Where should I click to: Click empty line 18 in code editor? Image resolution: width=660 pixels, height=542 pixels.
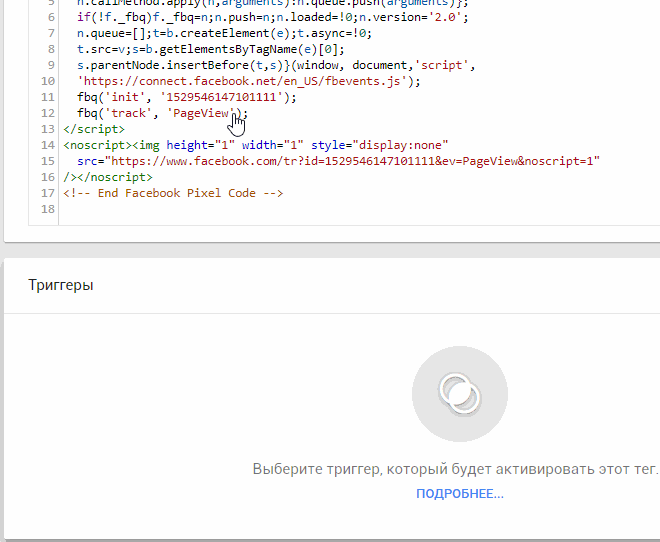point(358,209)
